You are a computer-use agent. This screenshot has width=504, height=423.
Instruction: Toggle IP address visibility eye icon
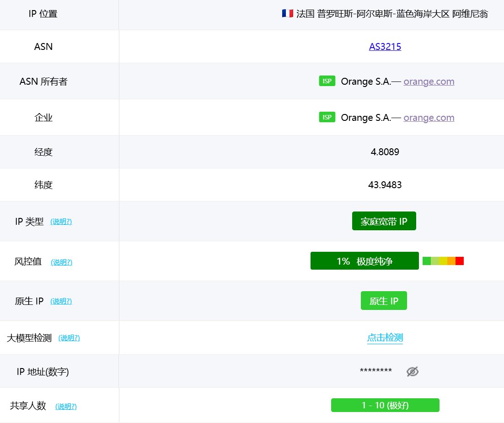coord(413,372)
